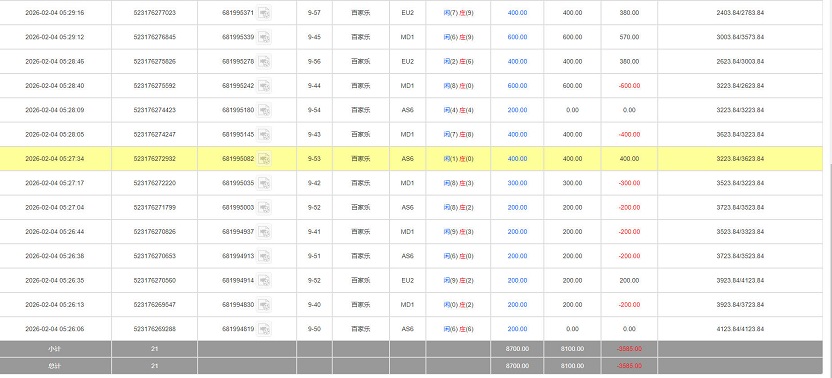Click the red -300.00 loss value
The image size is (832, 378).
[x=629, y=183]
